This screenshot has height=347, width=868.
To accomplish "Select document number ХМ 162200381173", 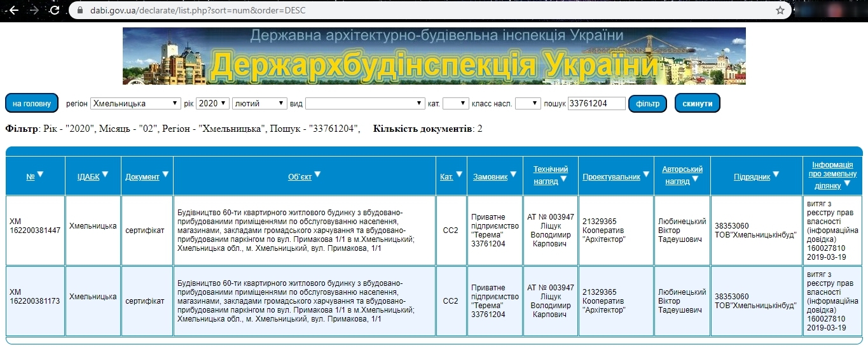I will click(x=35, y=297).
